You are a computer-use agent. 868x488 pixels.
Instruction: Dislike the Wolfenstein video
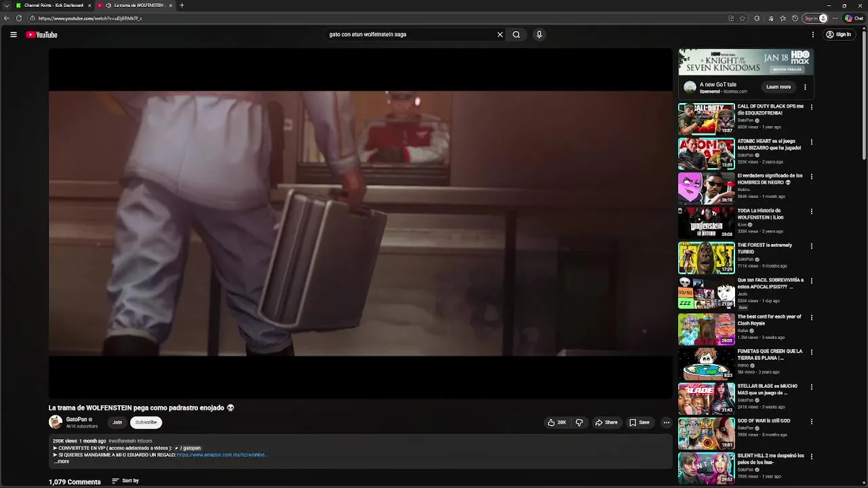pos(579,422)
